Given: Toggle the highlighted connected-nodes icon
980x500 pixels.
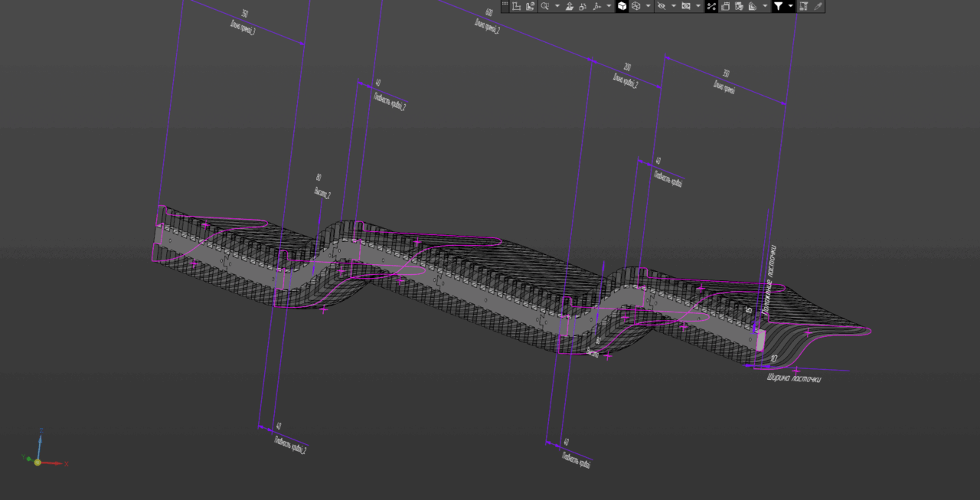Looking at the screenshot, I should point(711,6).
